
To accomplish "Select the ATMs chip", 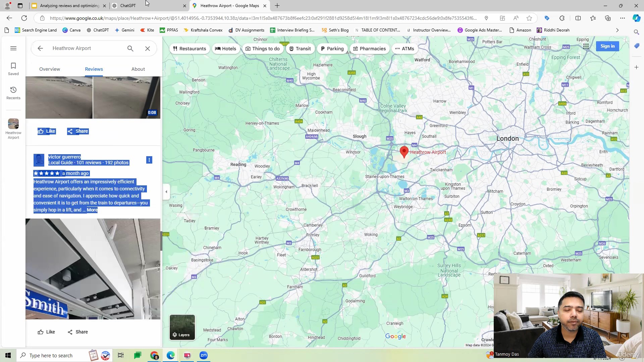I will [405, 49].
